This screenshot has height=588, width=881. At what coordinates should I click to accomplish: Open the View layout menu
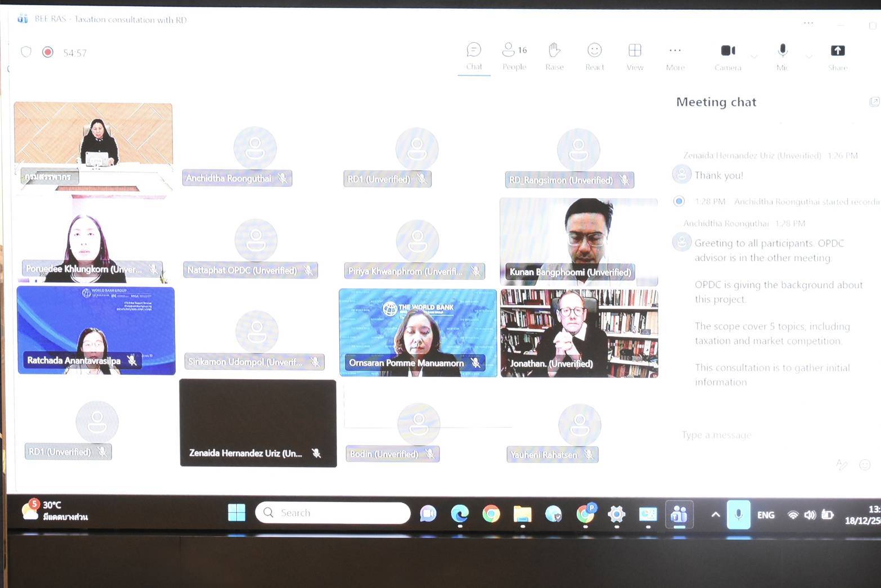[635, 56]
